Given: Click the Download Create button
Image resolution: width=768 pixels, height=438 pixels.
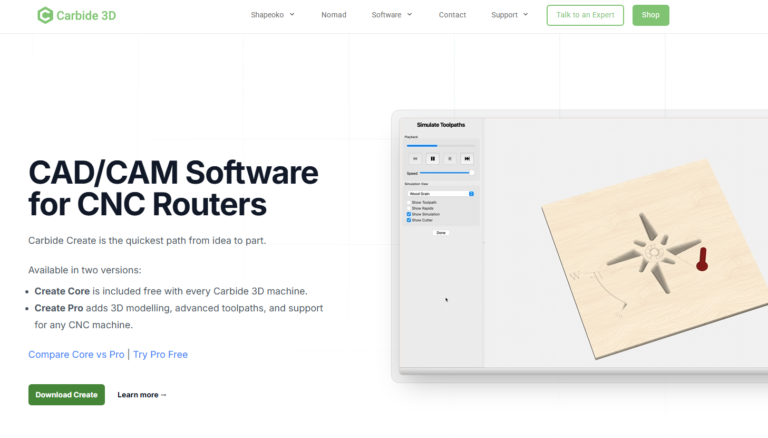Looking at the screenshot, I should pos(67,394).
